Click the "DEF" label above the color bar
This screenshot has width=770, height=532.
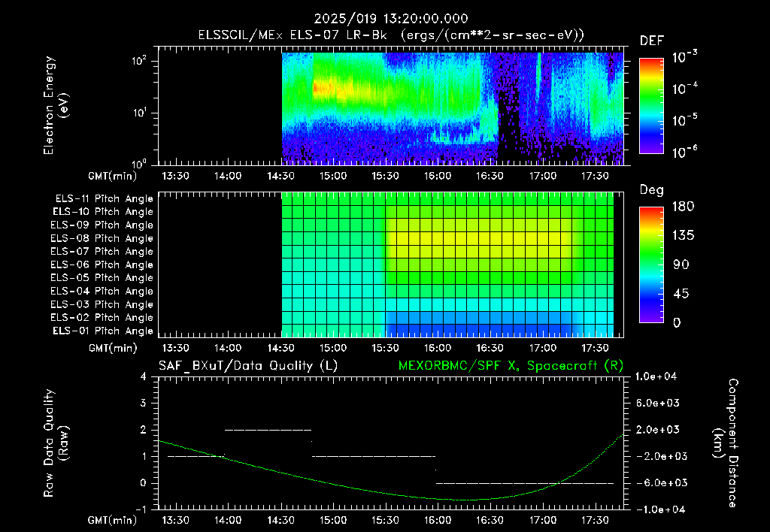tap(651, 41)
